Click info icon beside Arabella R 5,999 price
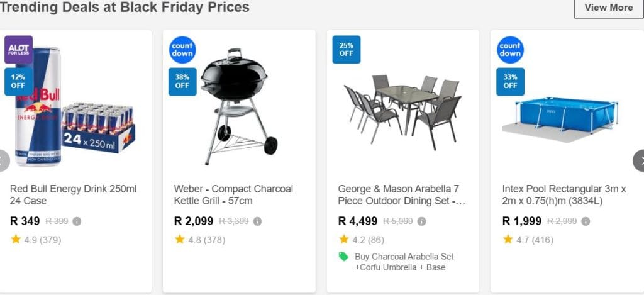644x295 pixels. coord(421,221)
